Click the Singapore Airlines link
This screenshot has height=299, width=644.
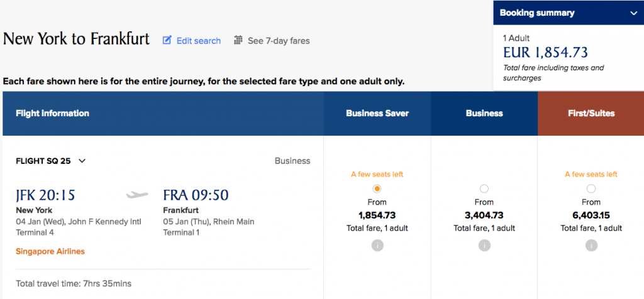(x=50, y=251)
